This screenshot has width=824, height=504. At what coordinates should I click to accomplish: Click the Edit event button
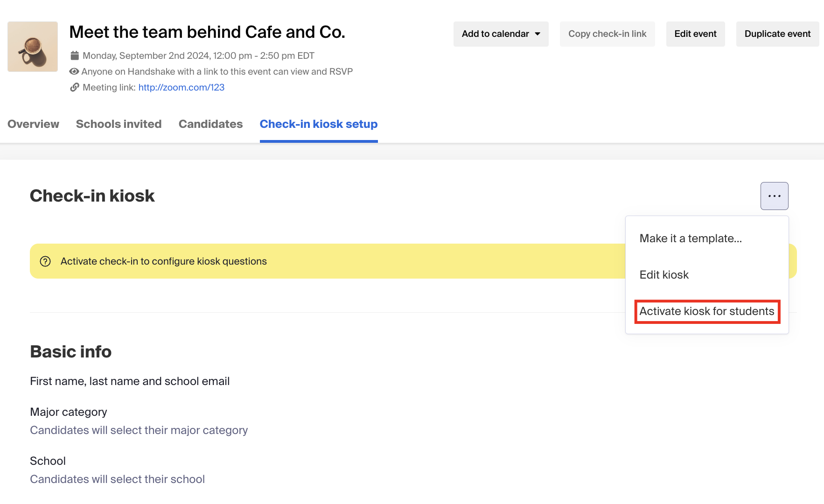coord(695,34)
